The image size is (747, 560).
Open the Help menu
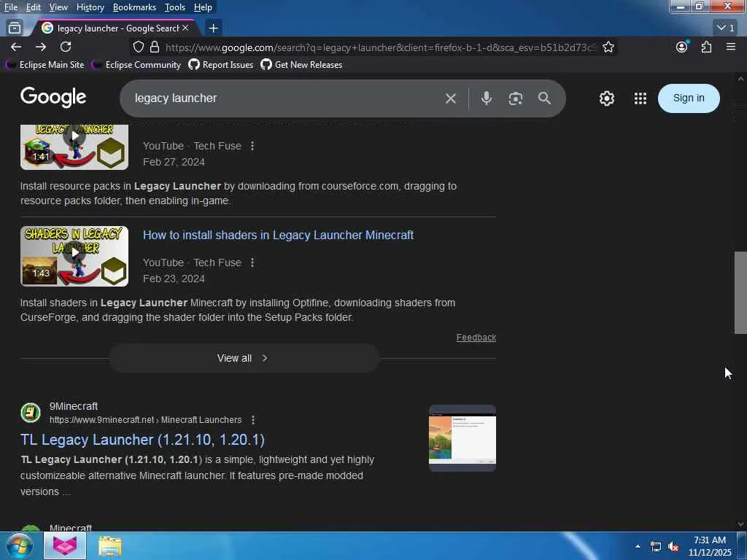click(203, 7)
